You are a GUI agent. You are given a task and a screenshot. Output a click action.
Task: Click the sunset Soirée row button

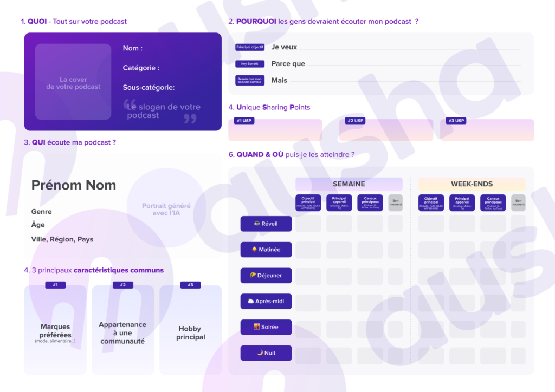coord(266,327)
